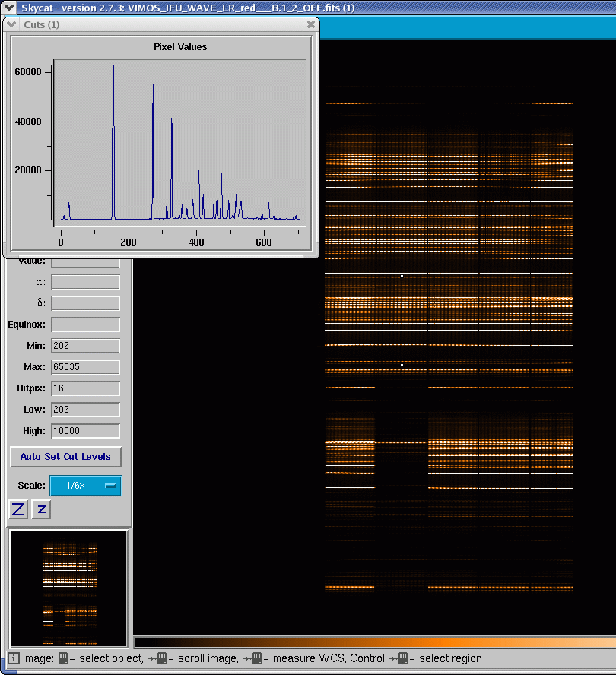The width and height of the screenshot is (616, 675).
Task: Click the Bitpix field
Action: [85, 388]
